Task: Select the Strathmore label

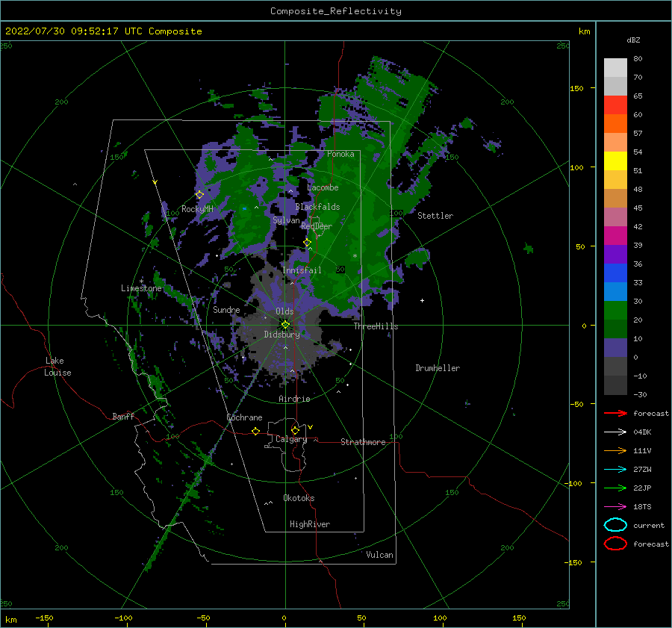Action: [x=363, y=442]
